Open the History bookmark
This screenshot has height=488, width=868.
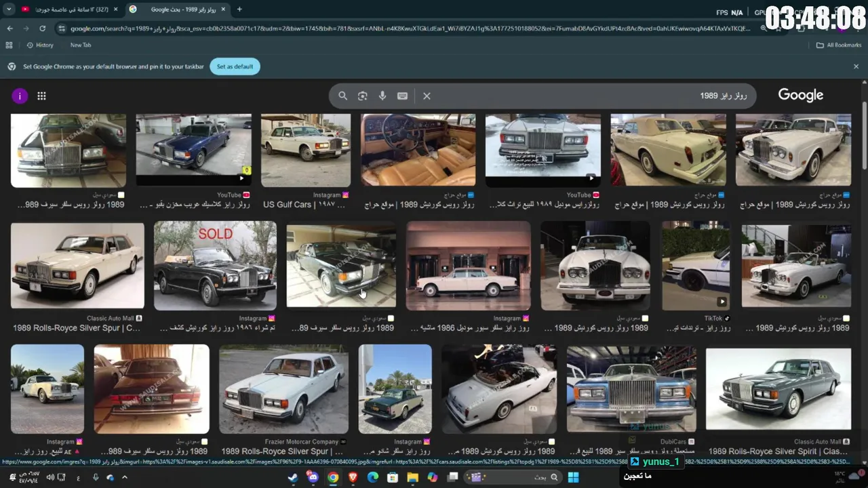40,45
